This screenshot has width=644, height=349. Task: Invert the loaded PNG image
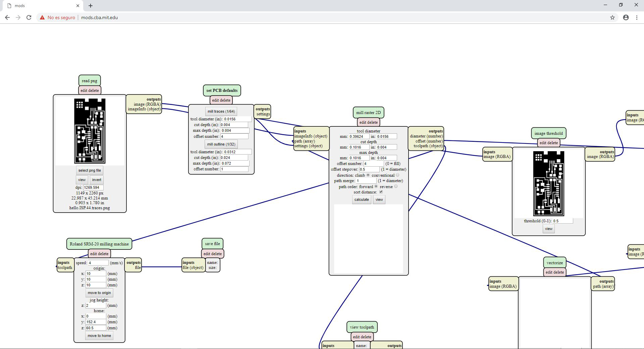pyautogui.click(x=97, y=180)
